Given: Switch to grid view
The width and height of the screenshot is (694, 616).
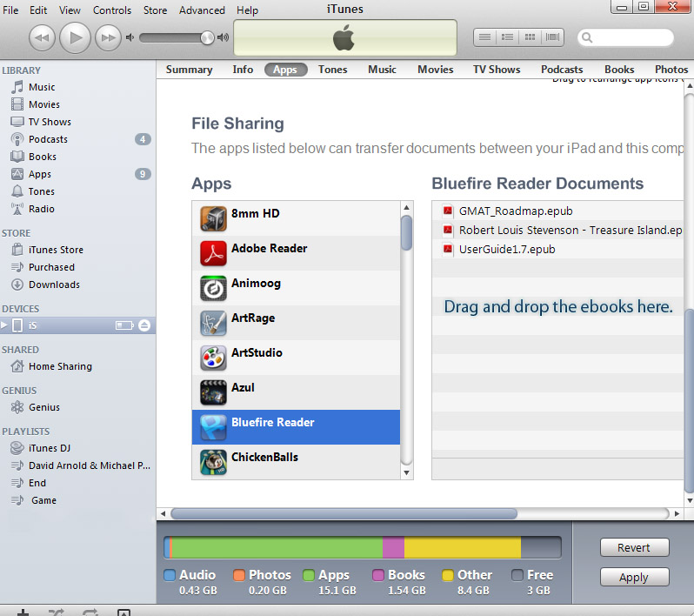Looking at the screenshot, I should click(x=530, y=37).
